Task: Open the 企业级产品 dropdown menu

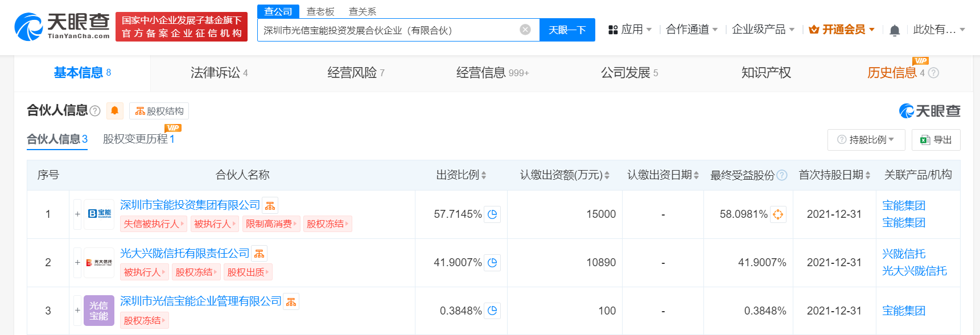Action: [x=763, y=30]
